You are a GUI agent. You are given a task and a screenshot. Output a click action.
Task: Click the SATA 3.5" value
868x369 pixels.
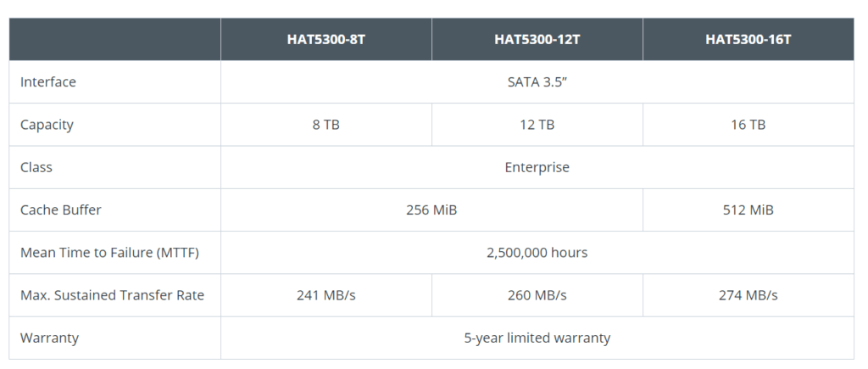tap(537, 82)
